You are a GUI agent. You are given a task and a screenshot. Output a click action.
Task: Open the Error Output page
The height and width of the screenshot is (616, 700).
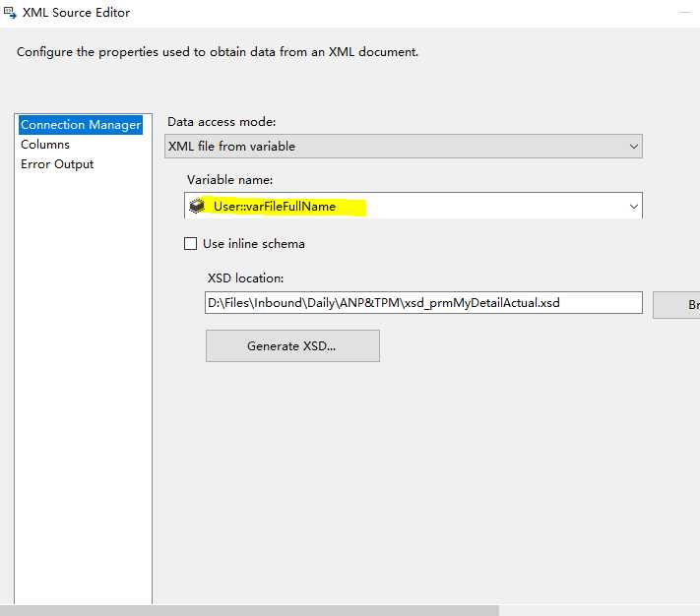click(57, 164)
